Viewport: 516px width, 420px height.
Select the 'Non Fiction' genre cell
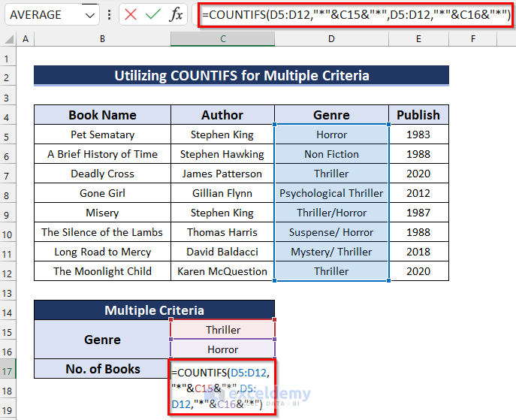[x=331, y=154]
